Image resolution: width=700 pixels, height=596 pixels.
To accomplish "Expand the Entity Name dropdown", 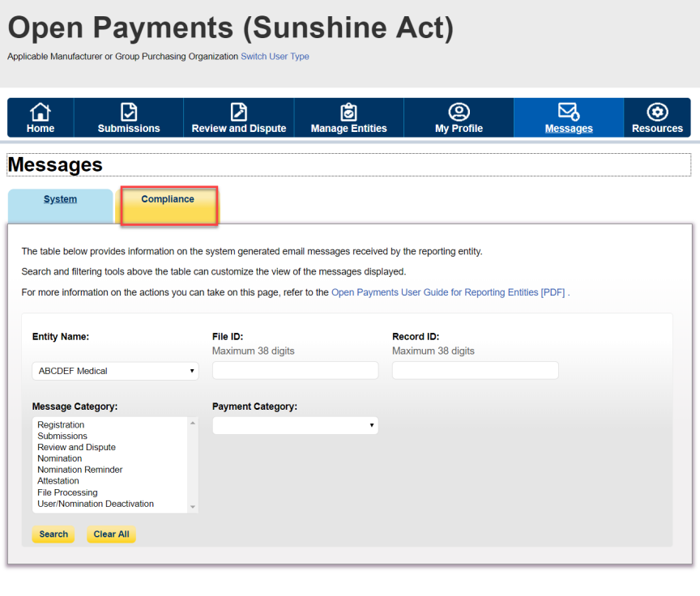I will 115,371.
